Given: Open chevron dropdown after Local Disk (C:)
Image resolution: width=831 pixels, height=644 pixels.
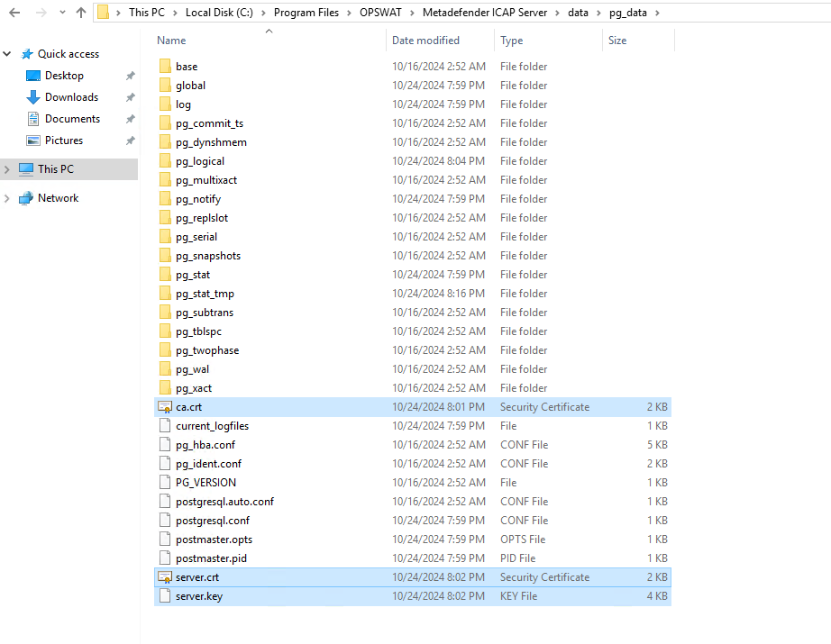Looking at the screenshot, I should point(263,13).
